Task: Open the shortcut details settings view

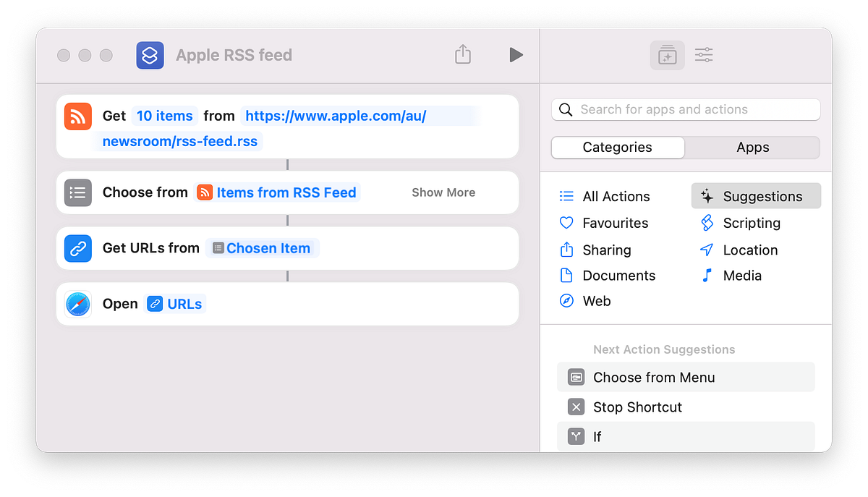Action: 703,55
